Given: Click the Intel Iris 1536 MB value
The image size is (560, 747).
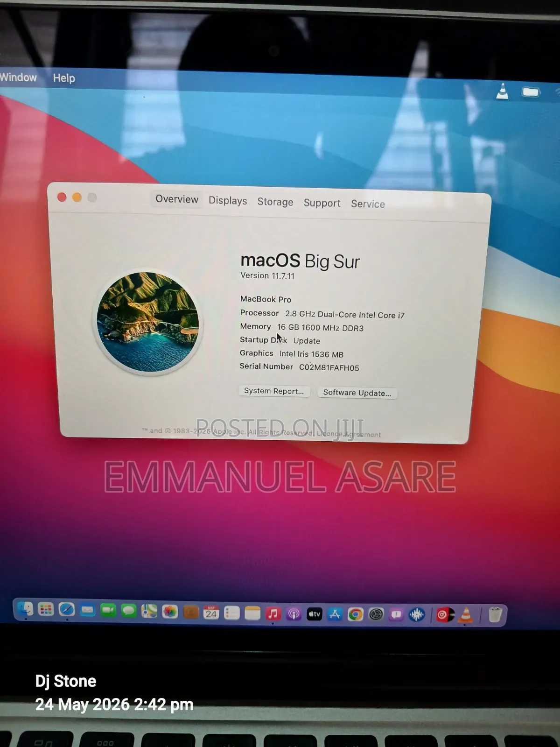Looking at the screenshot, I should (x=311, y=354).
